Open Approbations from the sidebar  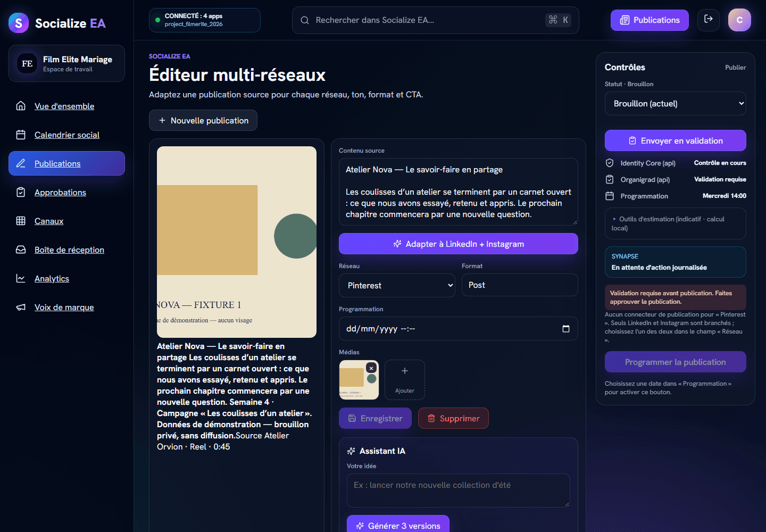66,192
